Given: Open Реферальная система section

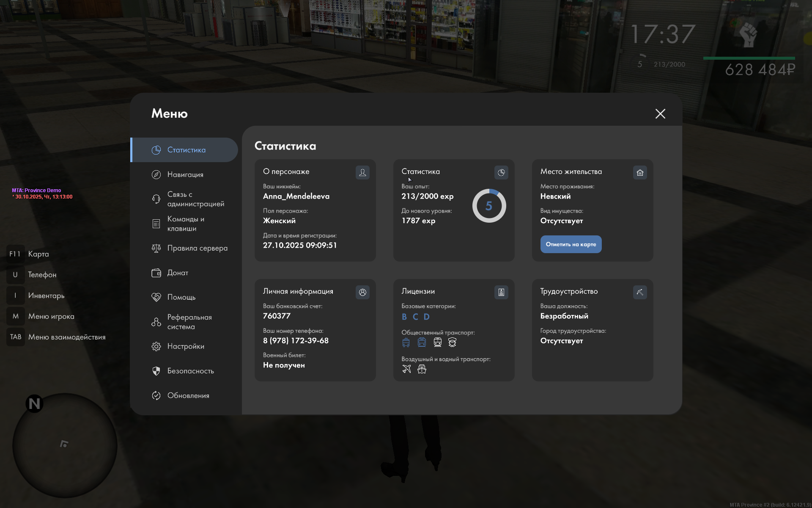Looking at the screenshot, I should click(x=189, y=322).
